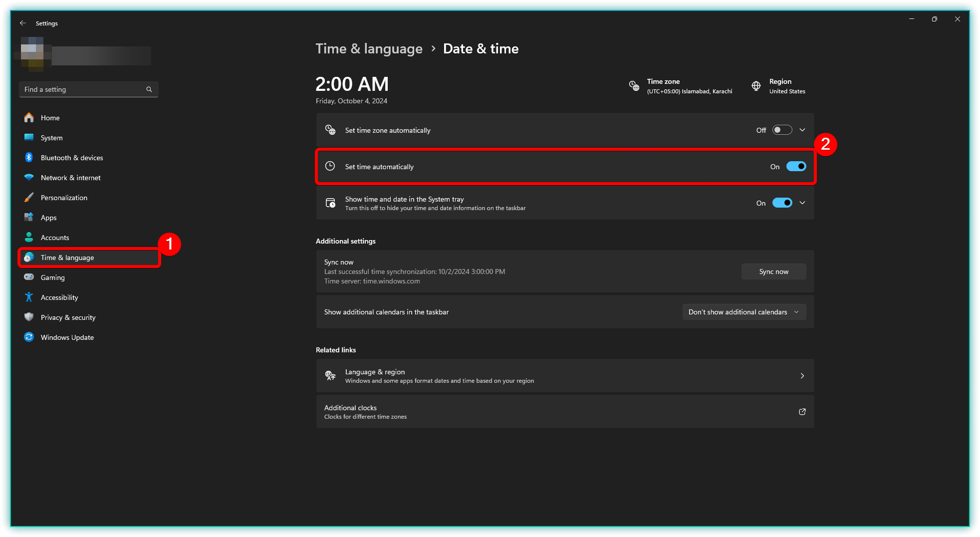
Task: Select Accessibility in the sidebar
Action: pyautogui.click(x=59, y=297)
